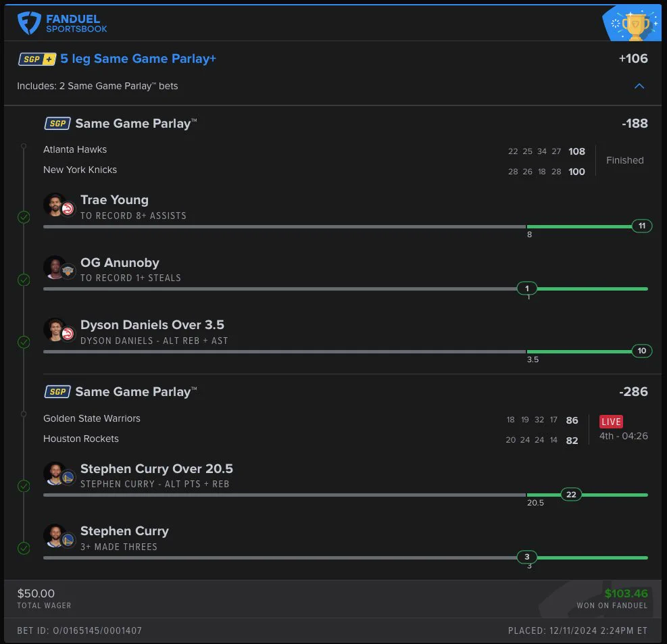Click the LIVE badge for Warriors-Rockets game
This screenshot has width=667, height=644.
[612, 422]
